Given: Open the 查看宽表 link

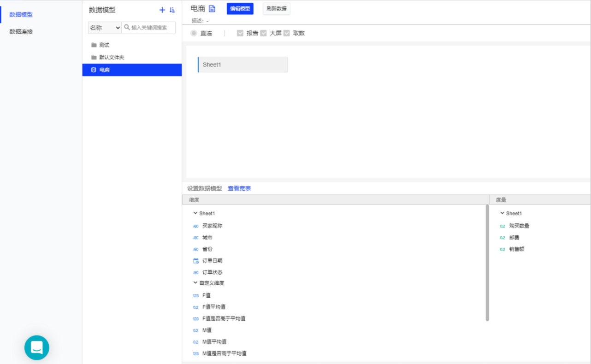Looking at the screenshot, I should pos(239,188).
